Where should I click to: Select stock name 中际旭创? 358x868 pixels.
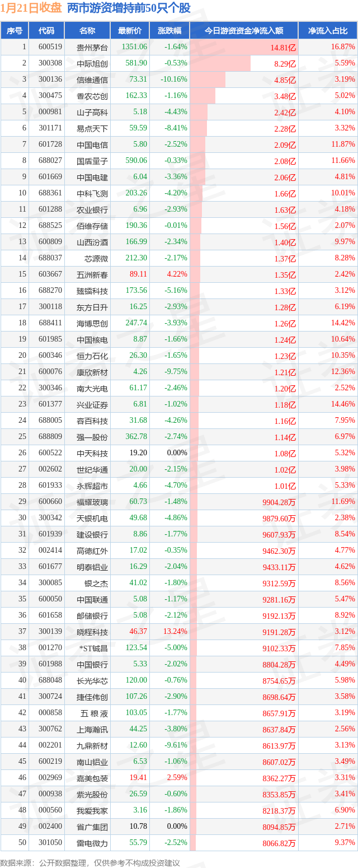click(x=92, y=63)
